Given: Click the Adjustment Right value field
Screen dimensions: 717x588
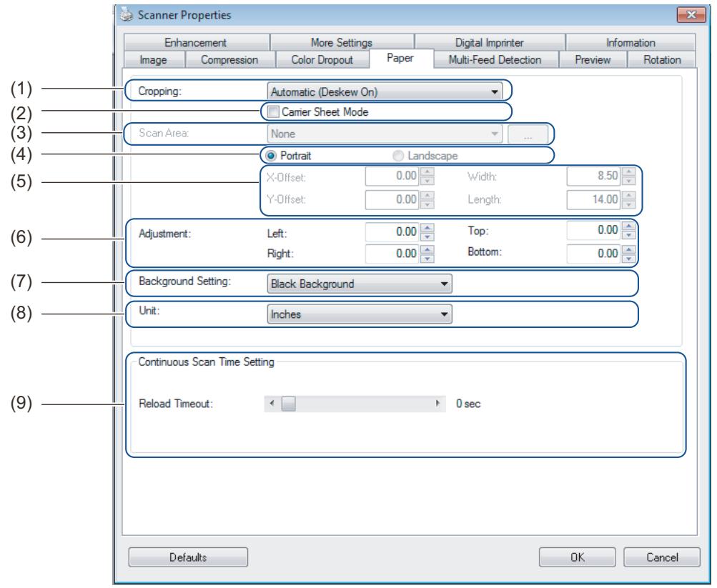Looking at the screenshot, I should (x=392, y=254).
